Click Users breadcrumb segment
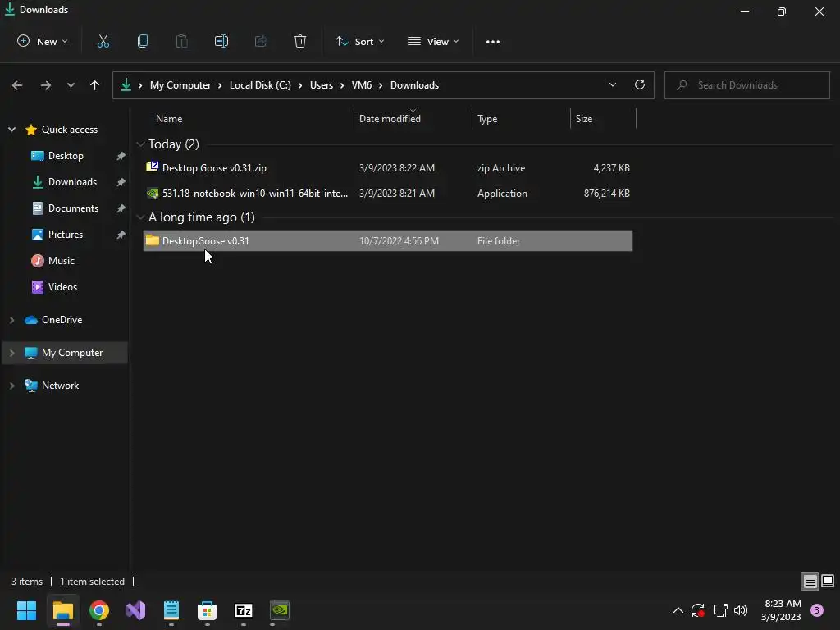 tap(322, 85)
